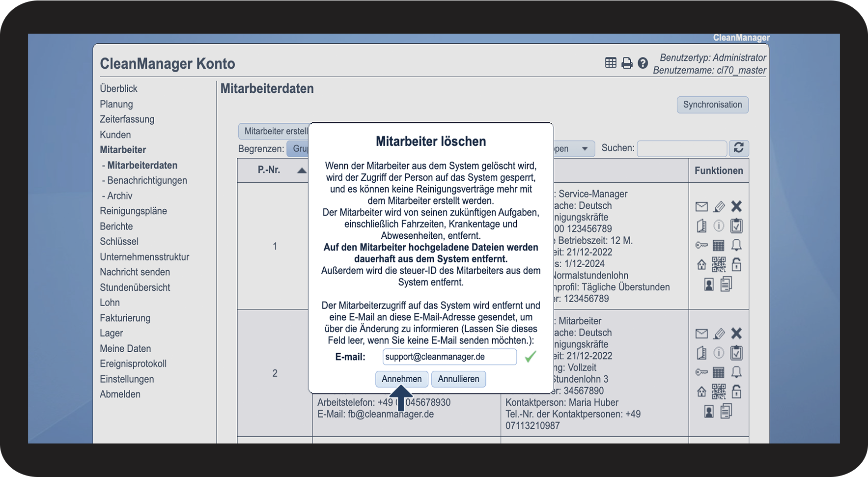
Task: Click the pencil edit icon for employee 1
Action: 719,206
